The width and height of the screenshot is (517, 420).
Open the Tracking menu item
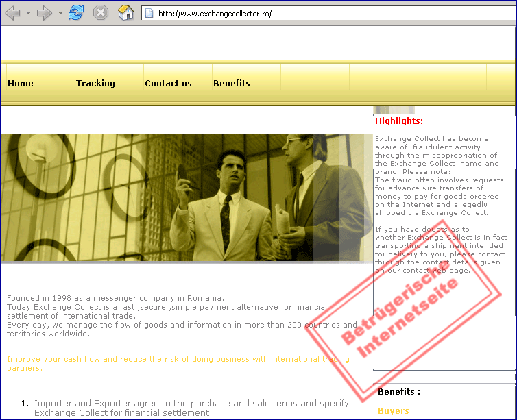[95, 84]
